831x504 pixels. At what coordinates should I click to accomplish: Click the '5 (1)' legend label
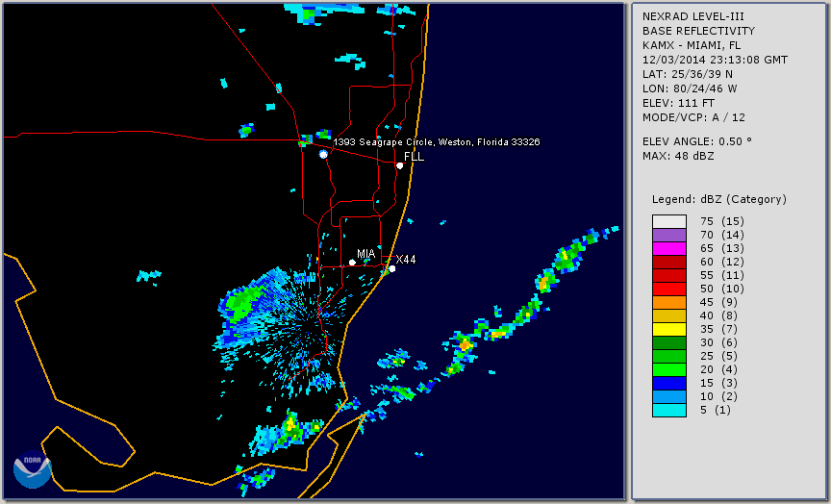[x=716, y=410]
